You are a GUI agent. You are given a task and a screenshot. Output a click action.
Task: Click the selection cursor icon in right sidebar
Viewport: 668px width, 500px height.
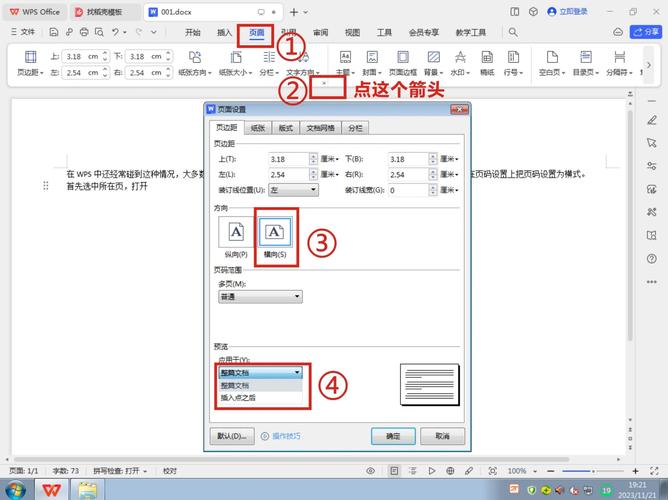coord(651,143)
